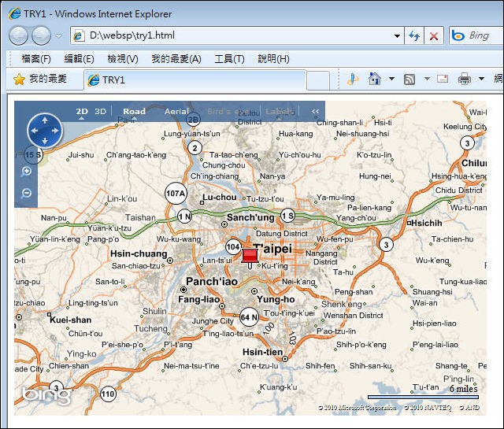The image size is (504, 429).
Task: Click into the Bing search box
Action: 476,35
